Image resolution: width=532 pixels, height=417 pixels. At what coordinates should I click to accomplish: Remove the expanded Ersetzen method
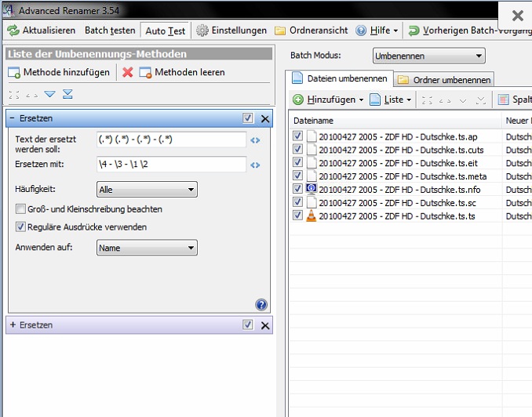click(265, 118)
